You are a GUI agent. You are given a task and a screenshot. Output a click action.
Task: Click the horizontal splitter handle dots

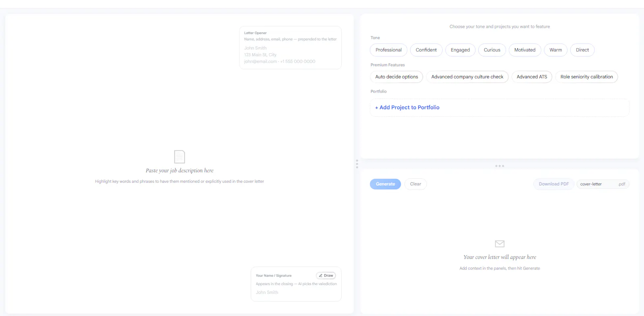pyautogui.click(x=500, y=166)
